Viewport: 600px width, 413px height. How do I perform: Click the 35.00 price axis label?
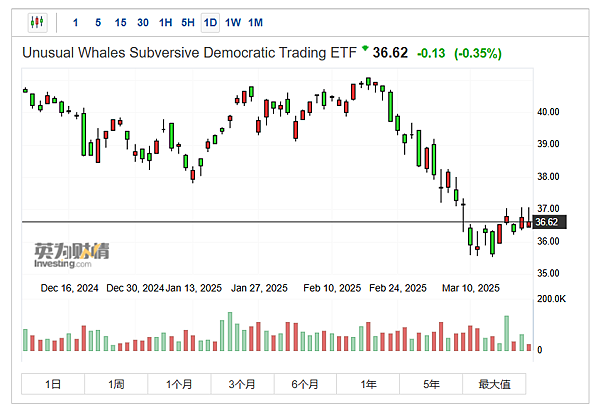pos(548,273)
